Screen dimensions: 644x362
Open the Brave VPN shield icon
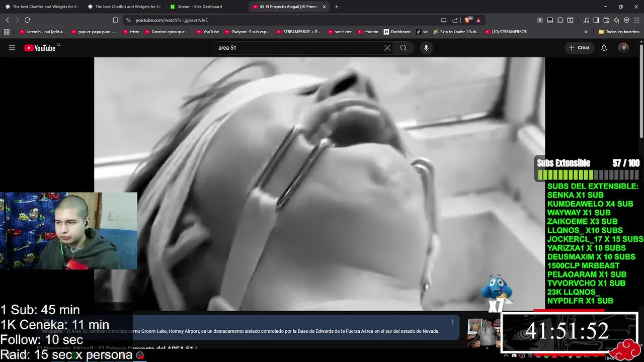[x=626, y=20]
